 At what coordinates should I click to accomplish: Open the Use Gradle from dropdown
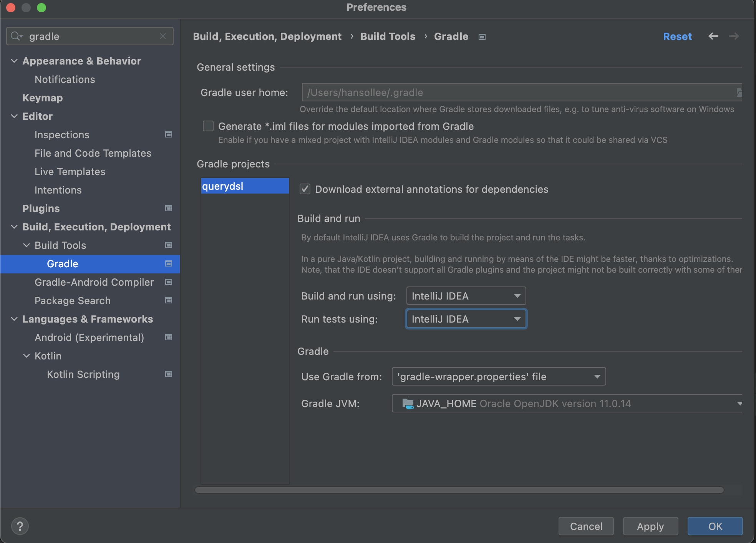pos(498,376)
